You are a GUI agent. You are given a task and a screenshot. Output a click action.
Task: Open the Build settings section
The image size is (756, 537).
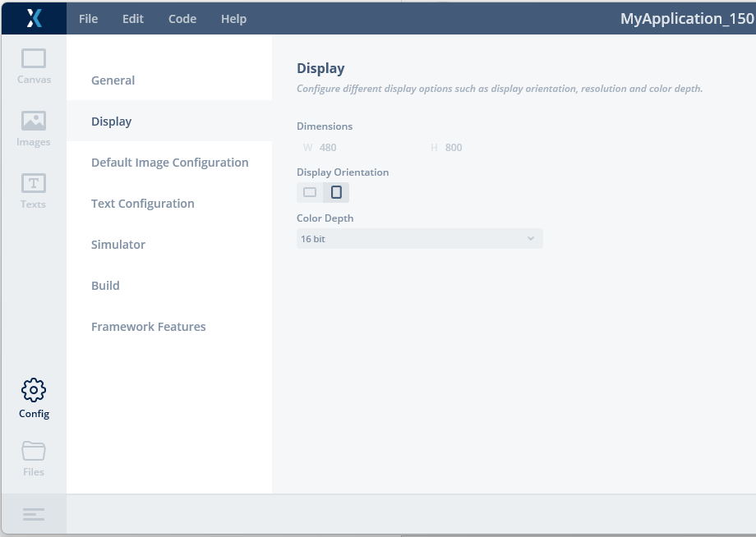[x=105, y=286]
